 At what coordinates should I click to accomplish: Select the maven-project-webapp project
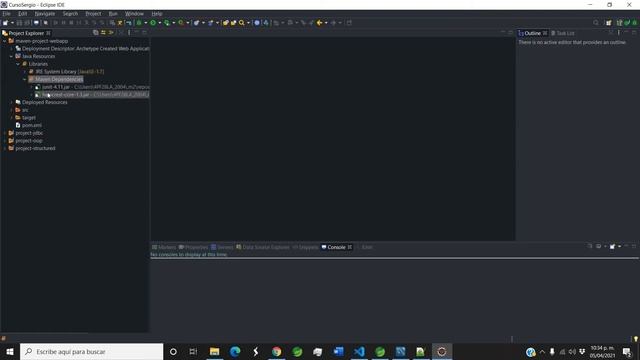click(x=42, y=41)
